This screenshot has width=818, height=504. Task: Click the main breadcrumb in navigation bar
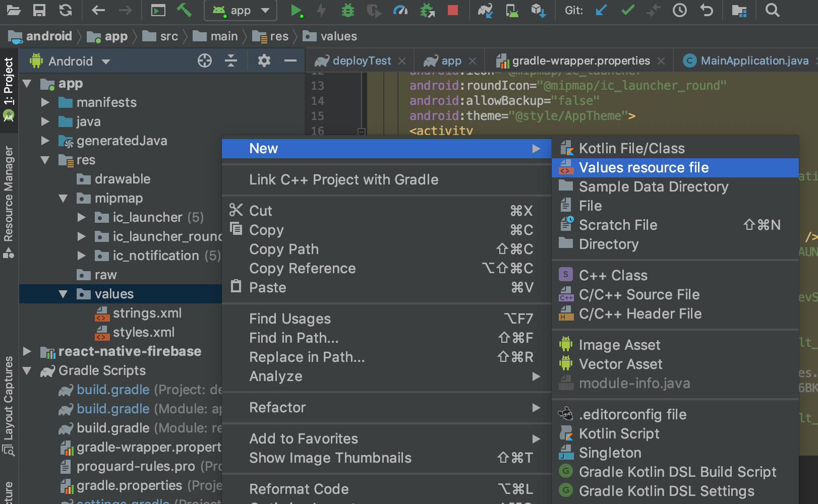click(215, 36)
